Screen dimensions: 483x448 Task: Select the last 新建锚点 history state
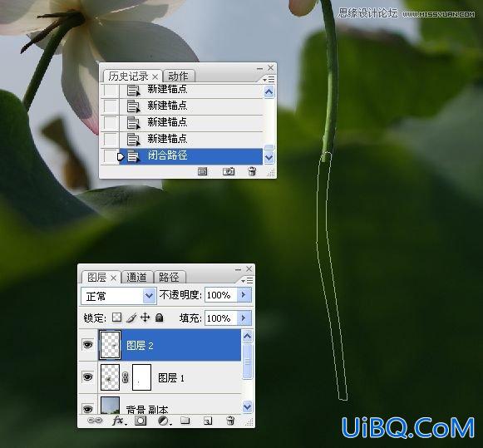point(182,140)
